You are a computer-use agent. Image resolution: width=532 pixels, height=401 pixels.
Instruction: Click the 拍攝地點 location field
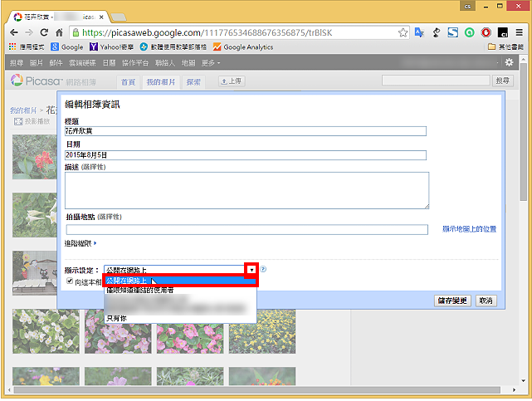246,229
